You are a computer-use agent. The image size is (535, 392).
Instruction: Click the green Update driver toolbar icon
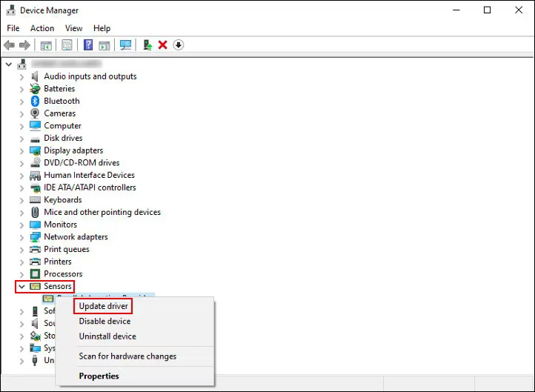[147, 45]
